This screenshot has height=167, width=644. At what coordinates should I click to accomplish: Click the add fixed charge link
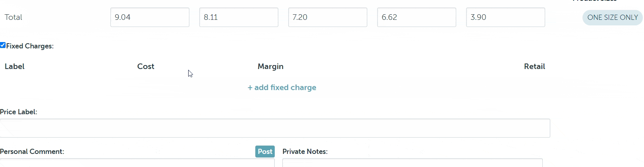click(282, 88)
